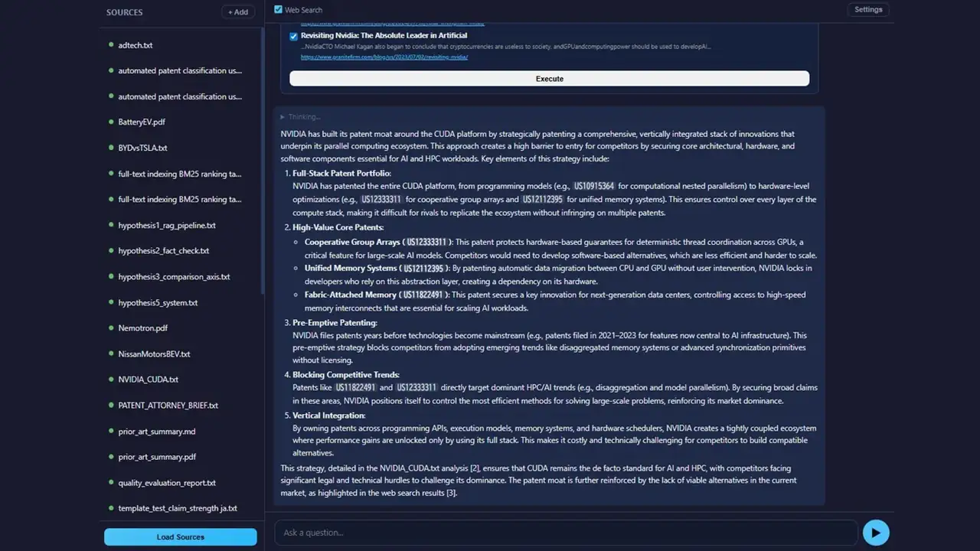Click the Pre-Emptive Patenting heading
Image resolution: width=980 pixels, height=551 pixels.
(335, 323)
